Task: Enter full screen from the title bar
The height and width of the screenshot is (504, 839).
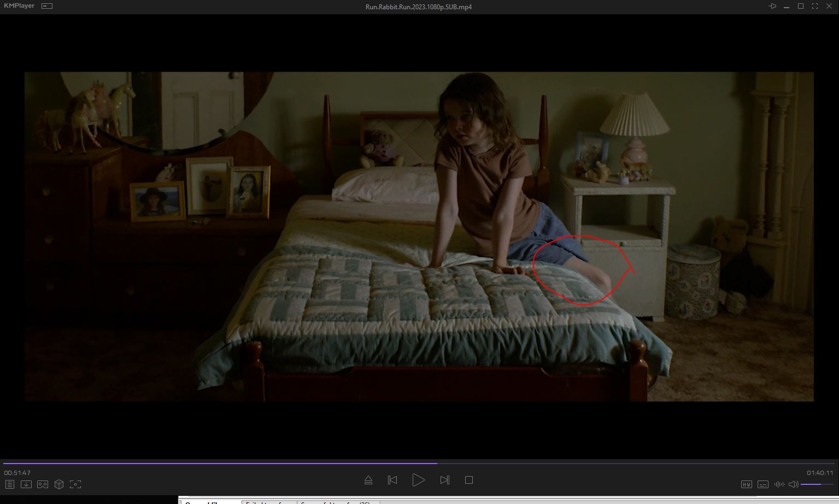Action: [x=815, y=6]
